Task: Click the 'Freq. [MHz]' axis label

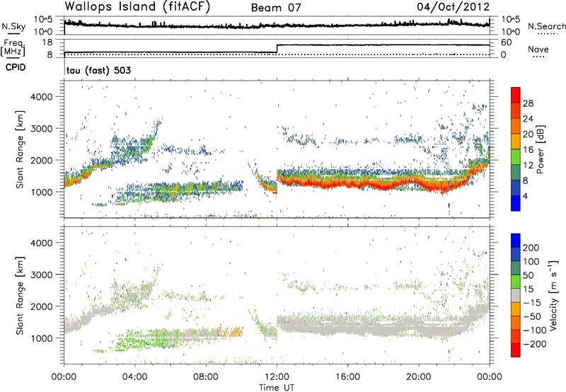Action: click(x=13, y=48)
